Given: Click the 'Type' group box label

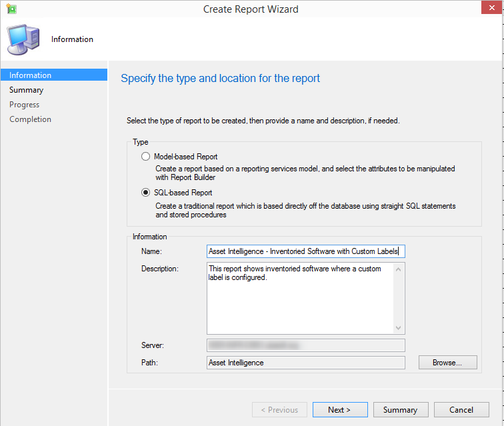Looking at the screenshot, I should [x=141, y=142].
